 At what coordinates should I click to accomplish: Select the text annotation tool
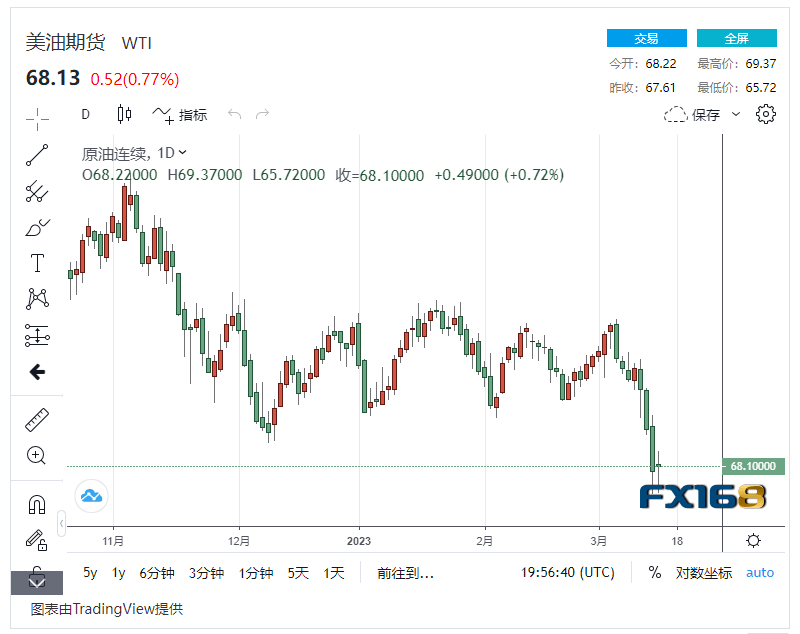coord(37,263)
